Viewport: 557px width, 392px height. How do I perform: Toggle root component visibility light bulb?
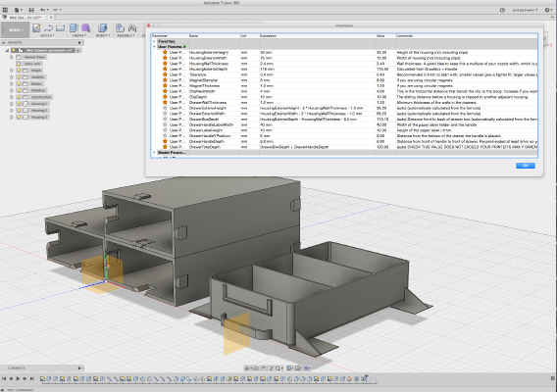point(14,50)
